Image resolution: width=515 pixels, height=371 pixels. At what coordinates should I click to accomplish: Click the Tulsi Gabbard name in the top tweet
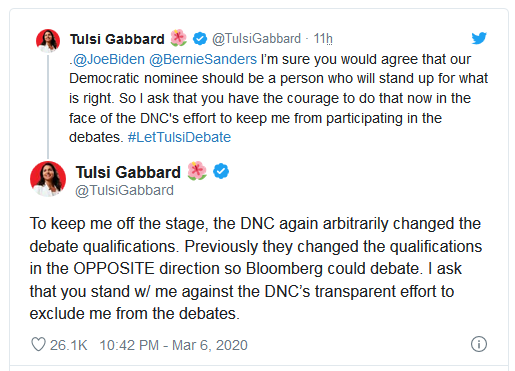click(x=117, y=39)
